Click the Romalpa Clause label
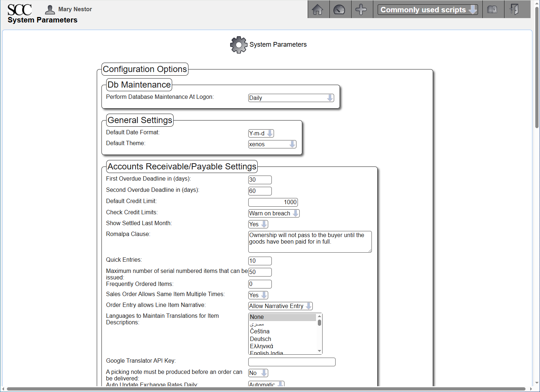The height and width of the screenshot is (392, 540). [x=128, y=234]
